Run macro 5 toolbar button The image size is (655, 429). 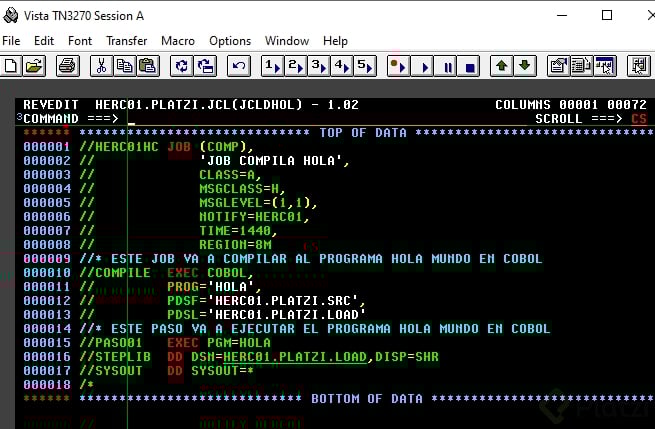365,66
